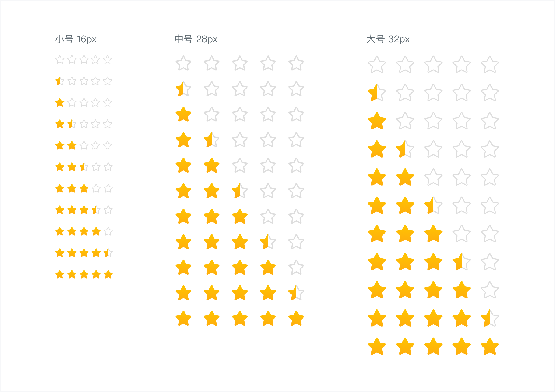The width and height of the screenshot is (555, 392).
Task: Click the half star in large 2.5-star row
Action: pos(433,205)
